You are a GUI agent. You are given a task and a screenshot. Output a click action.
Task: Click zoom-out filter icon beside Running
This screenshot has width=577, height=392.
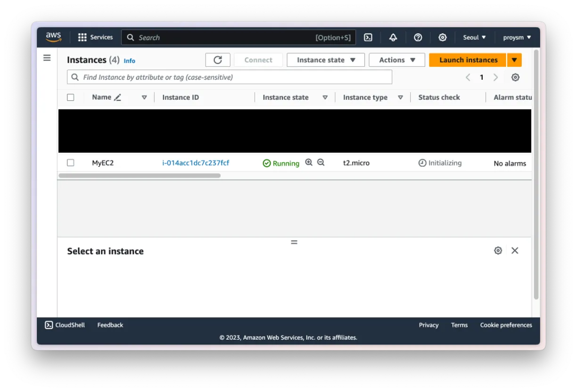(x=321, y=163)
